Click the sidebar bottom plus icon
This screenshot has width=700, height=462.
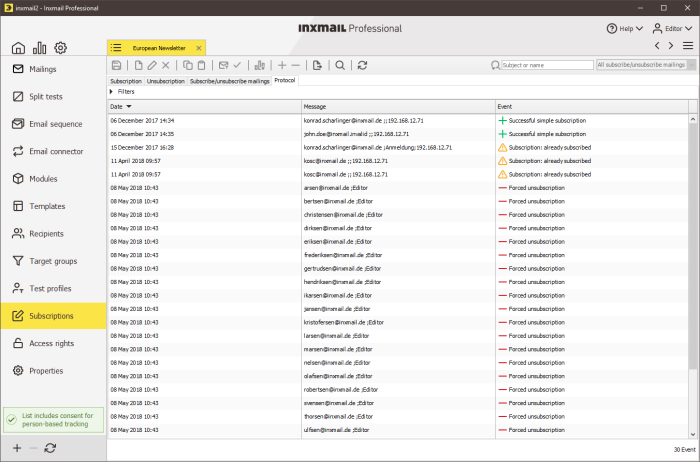17,448
